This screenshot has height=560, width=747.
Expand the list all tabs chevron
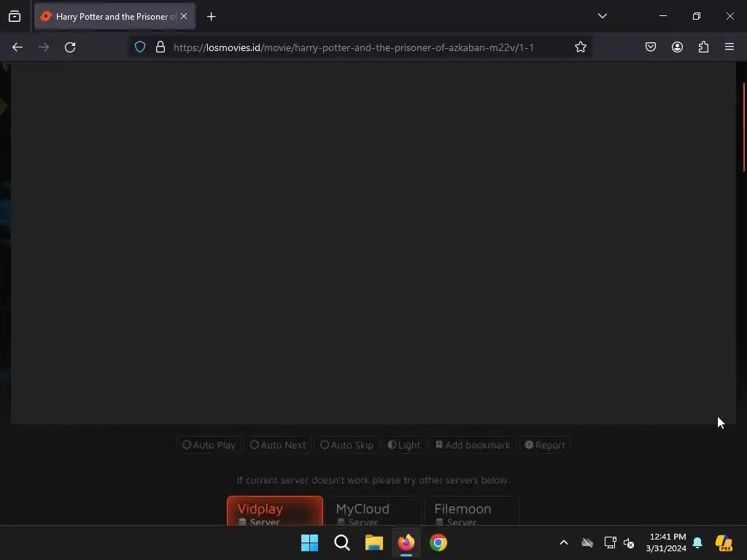point(602,16)
